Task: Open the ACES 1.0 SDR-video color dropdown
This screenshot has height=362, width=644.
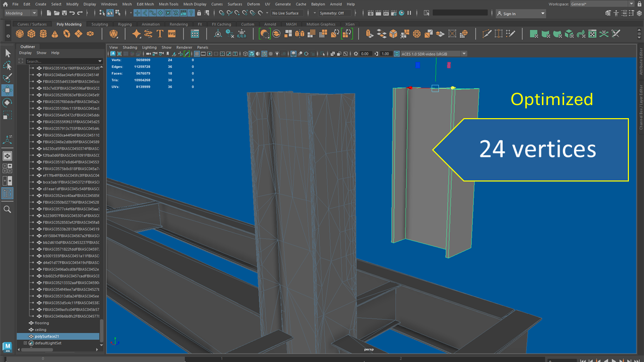Action: click(434, 54)
